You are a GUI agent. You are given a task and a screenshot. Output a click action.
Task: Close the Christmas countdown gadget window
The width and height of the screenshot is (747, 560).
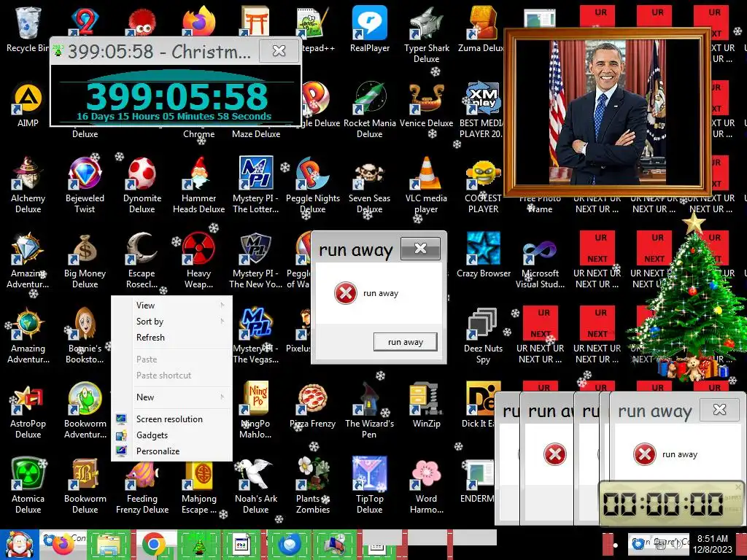[x=279, y=50]
